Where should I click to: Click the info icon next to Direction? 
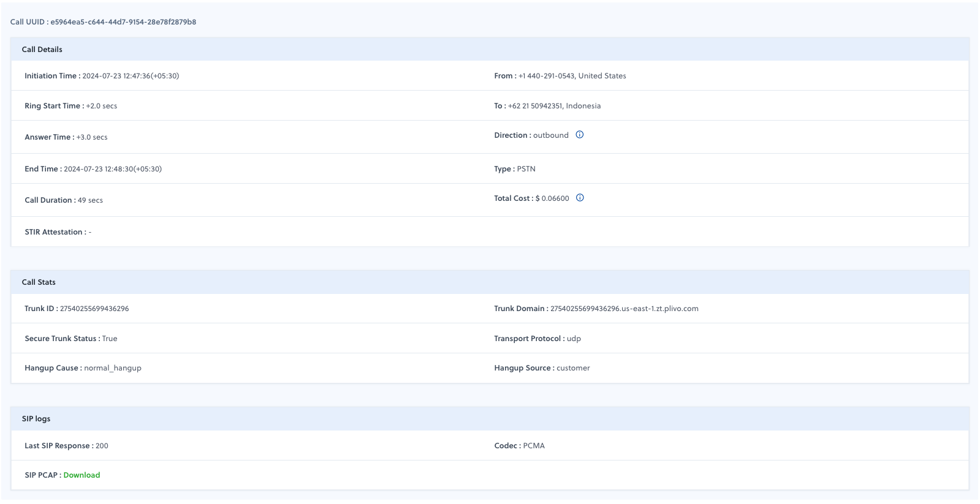click(579, 135)
